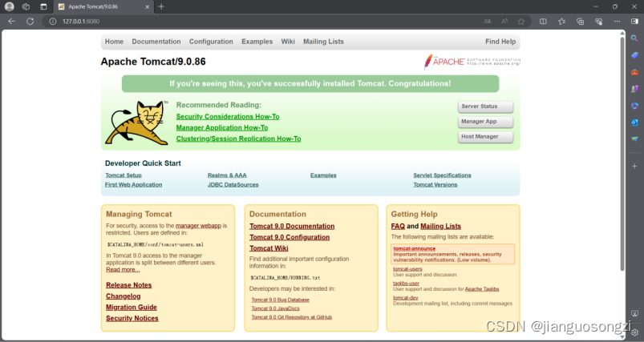Viewport: 644px width, 342px height.
Task: Open Security Considerations How-To link
Action: tap(228, 116)
